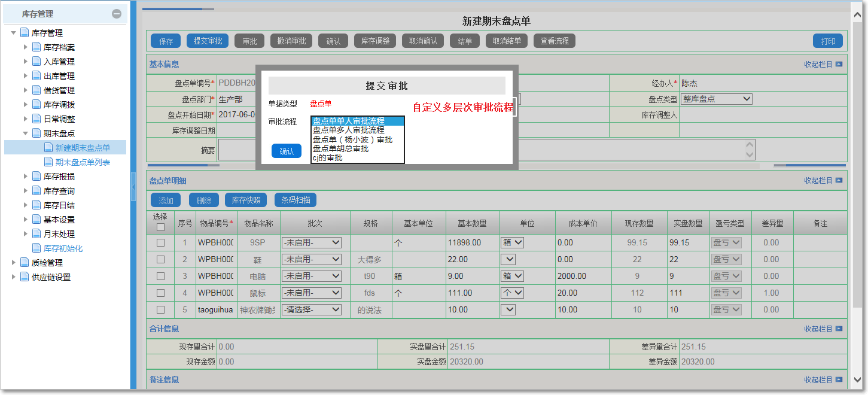
Task: Collapse the navigation panel via the edge arrow
Action: point(134,186)
